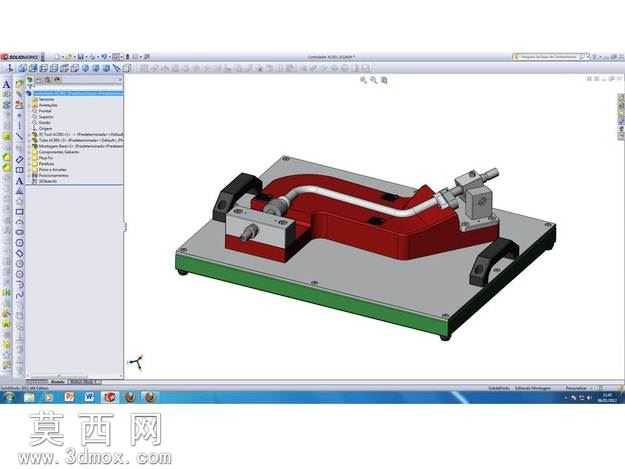The height and width of the screenshot is (469, 625).
Task: Select the Tool 41393 component
Action: (78, 134)
